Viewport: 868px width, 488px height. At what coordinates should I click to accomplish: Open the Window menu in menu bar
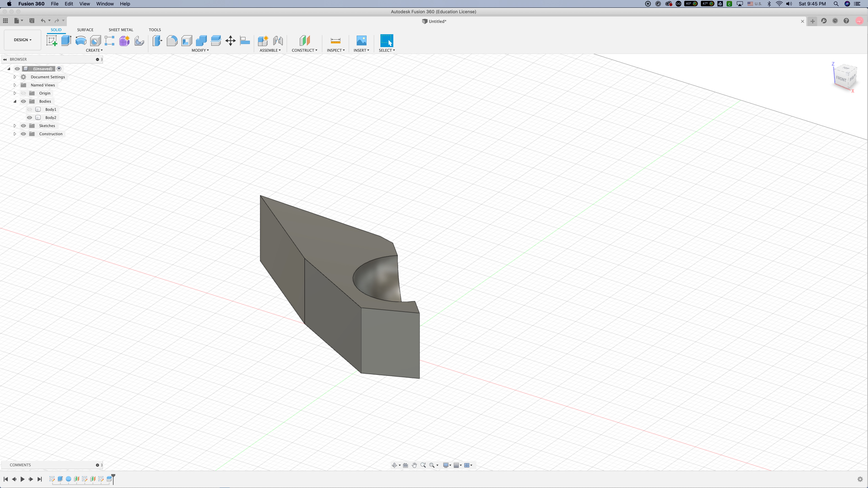pos(105,4)
